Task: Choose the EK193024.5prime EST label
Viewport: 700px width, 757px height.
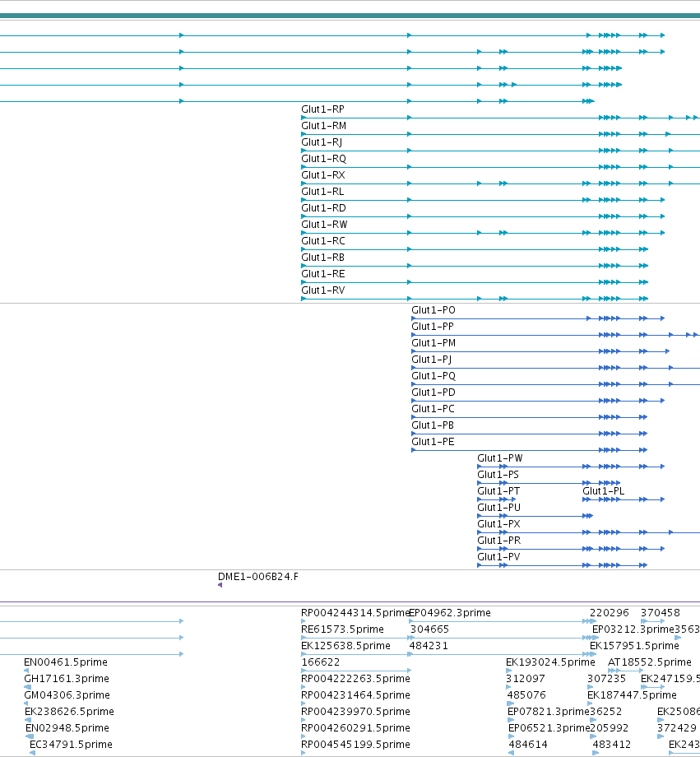Action: (550, 662)
